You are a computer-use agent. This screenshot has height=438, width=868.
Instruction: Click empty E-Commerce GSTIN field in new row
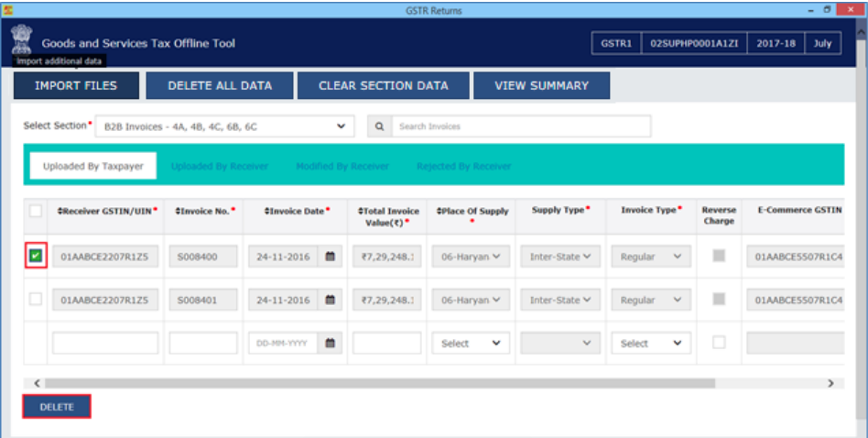(796, 344)
